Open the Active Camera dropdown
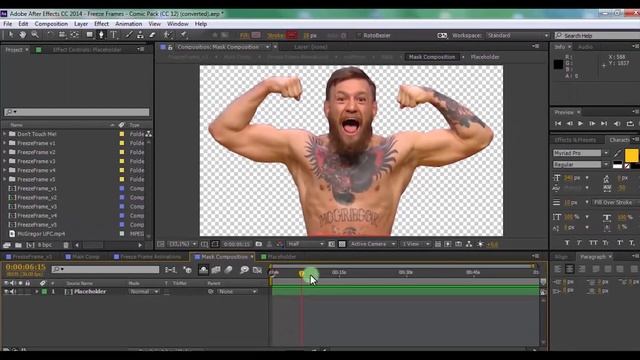 (372, 244)
